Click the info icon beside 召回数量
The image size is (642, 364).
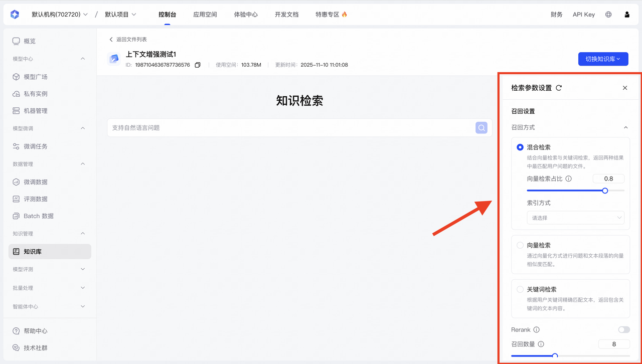coord(541,344)
